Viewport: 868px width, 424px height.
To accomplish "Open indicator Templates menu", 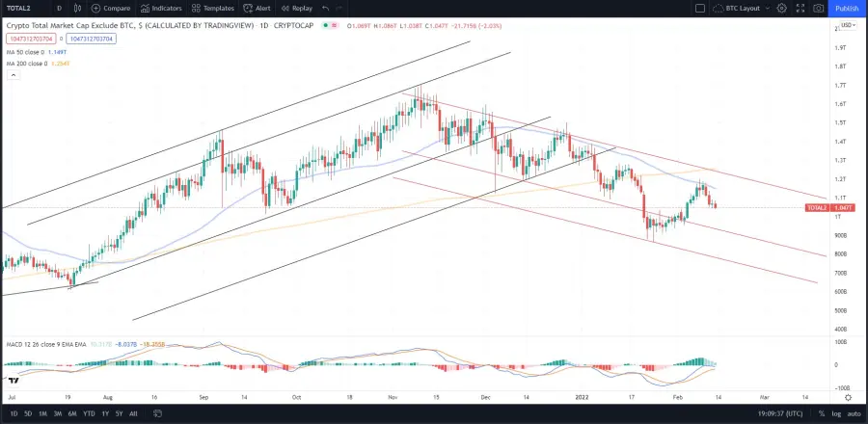I will (x=212, y=9).
